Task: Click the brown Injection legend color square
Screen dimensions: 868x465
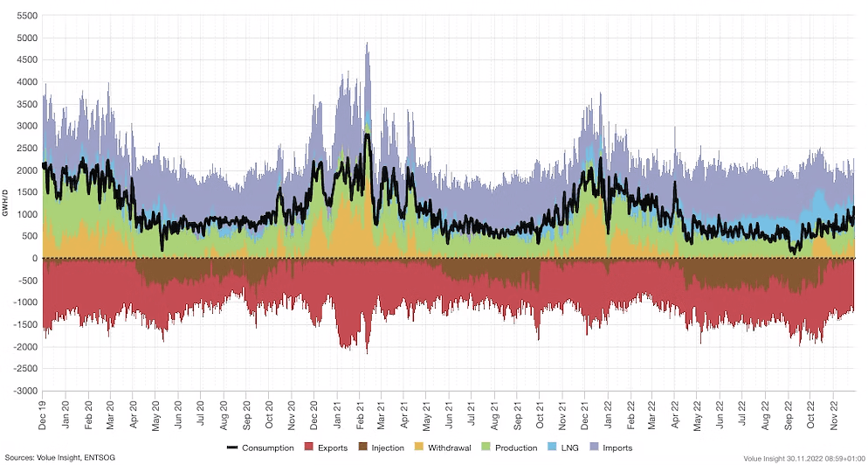Action: click(362, 448)
